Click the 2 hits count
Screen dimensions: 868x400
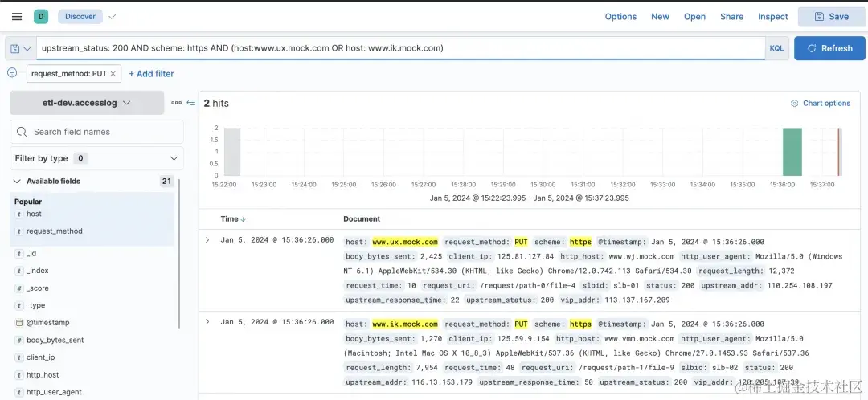point(216,104)
